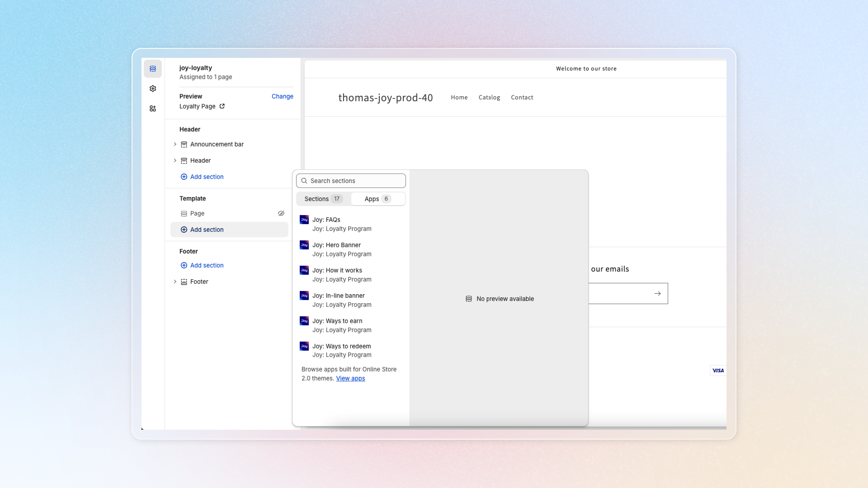Click Change next to Preview
This screenshot has width=868, height=488.
(x=282, y=96)
